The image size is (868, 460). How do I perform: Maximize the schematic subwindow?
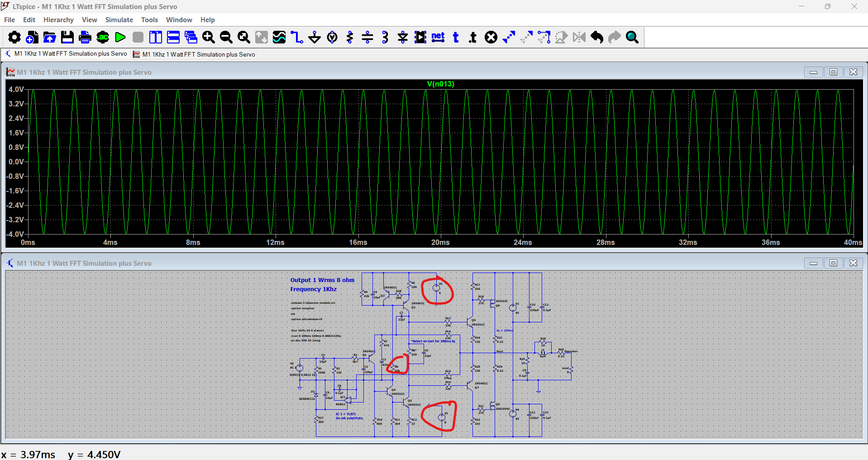coord(833,263)
